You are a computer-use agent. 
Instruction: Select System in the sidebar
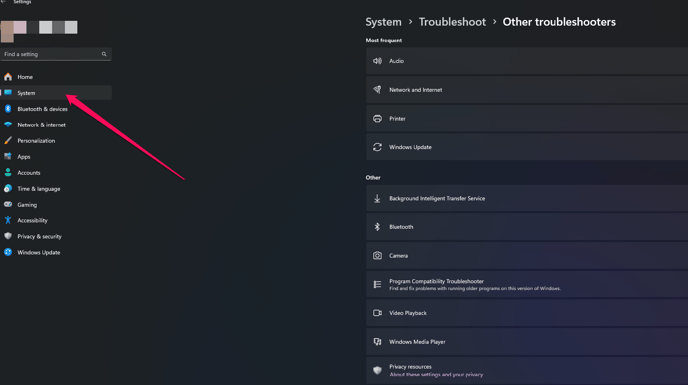pyautogui.click(x=56, y=93)
